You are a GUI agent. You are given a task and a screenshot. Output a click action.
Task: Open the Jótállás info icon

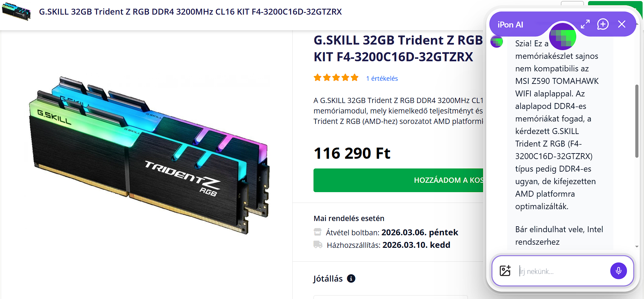pos(351,278)
